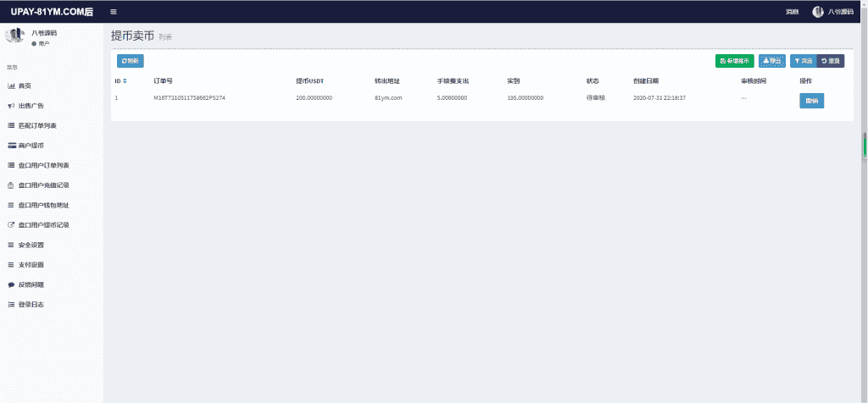
Task: Open the 八爷源码 user menu in the top bar
Action: click(x=832, y=12)
